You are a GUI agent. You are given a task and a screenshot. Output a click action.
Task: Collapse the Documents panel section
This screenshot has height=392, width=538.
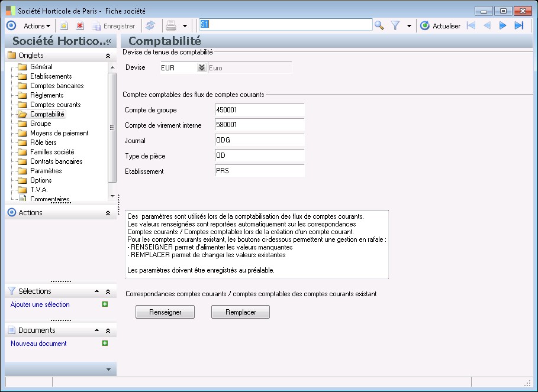click(108, 331)
